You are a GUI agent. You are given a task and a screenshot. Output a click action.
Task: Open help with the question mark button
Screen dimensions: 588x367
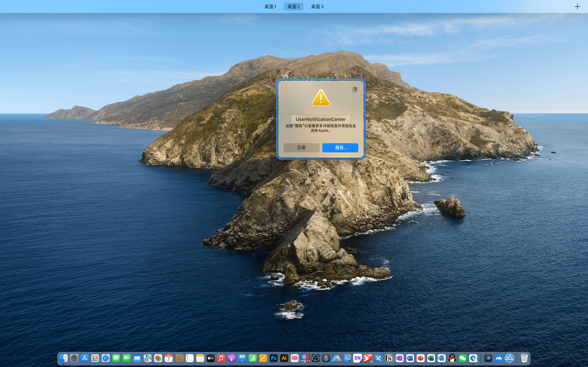[355, 89]
